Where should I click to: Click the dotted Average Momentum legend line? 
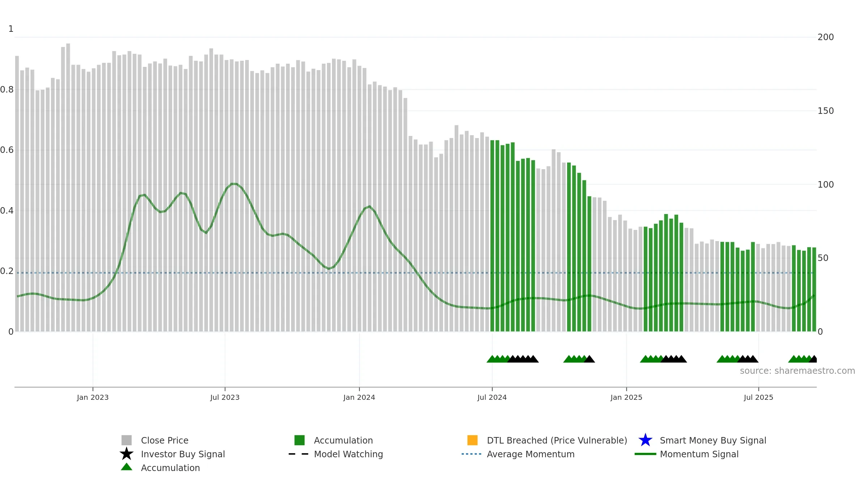coord(471,454)
